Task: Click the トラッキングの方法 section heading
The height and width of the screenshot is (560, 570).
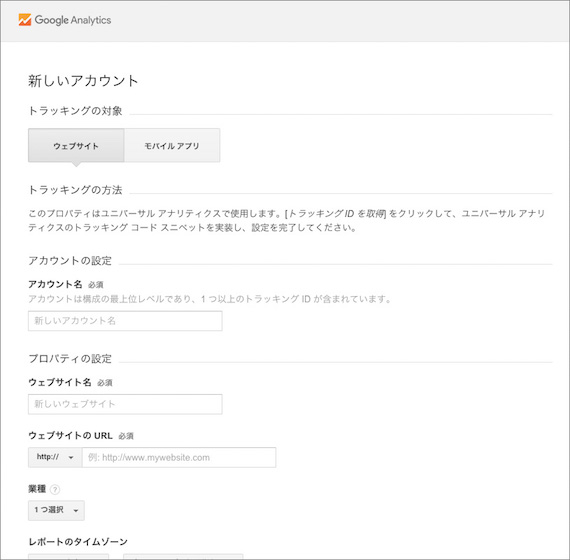Action: point(75,190)
